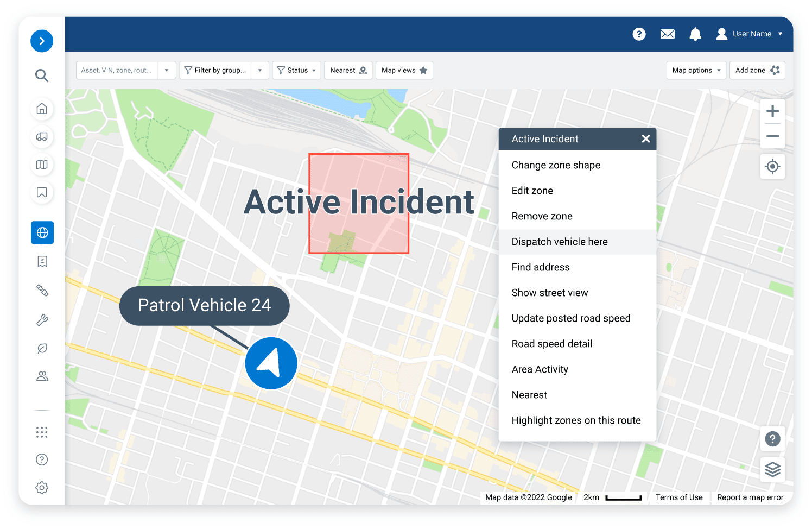Viewport: 812px width, 529px height.
Task: Open the vehicles truck icon in the sidebar
Action: (42, 137)
